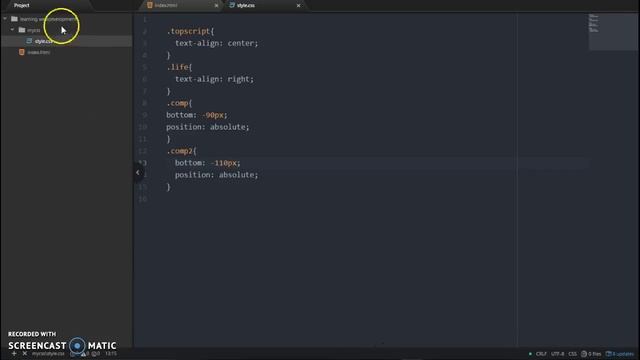Hide the tree view with chevron handle
The width and height of the screenshot is (640, 360).
[x=138, y=172]
